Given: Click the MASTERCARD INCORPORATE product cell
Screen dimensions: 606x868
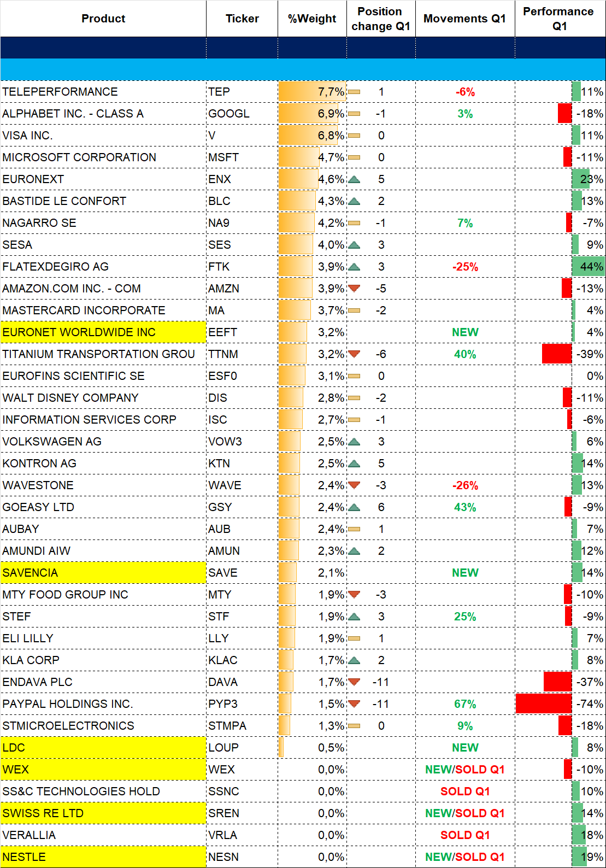Looking at the screenshot, I should [103, 310].
